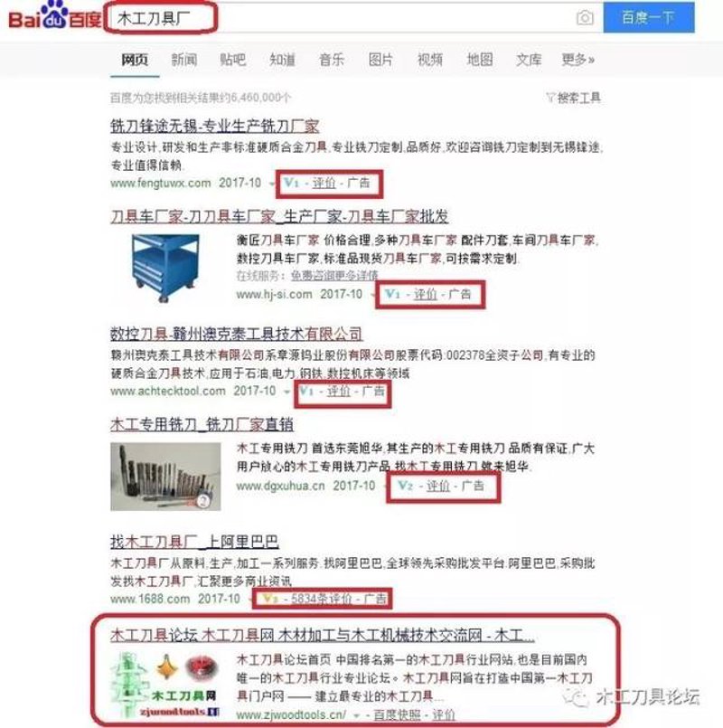
Task: Switch to the 图片 tab
Action: 380,60
